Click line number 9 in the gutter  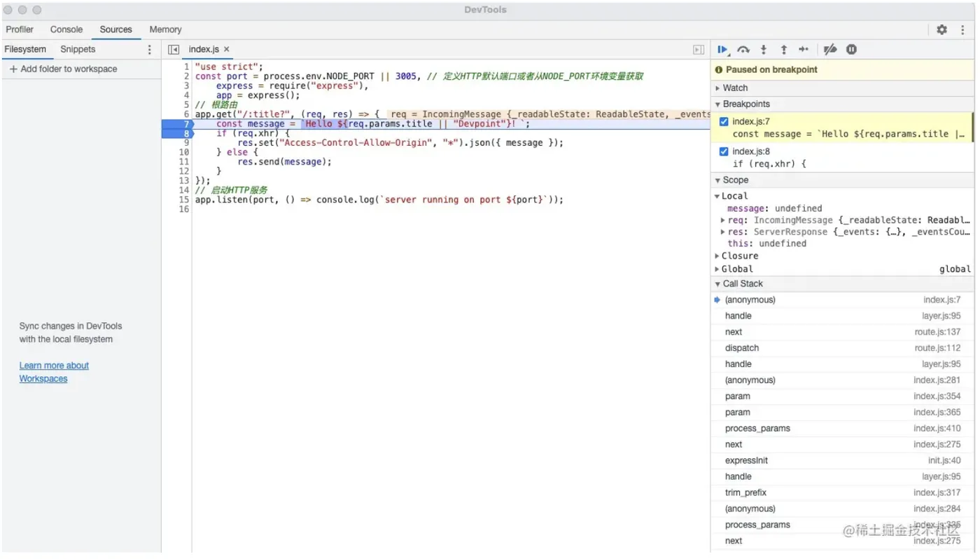(x=186, y=143)
